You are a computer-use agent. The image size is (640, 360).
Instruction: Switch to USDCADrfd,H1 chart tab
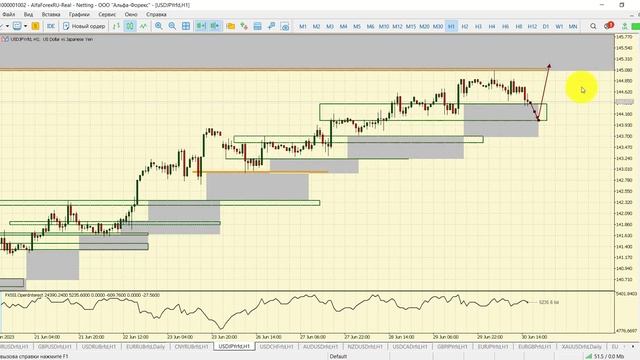coord(409,347)
